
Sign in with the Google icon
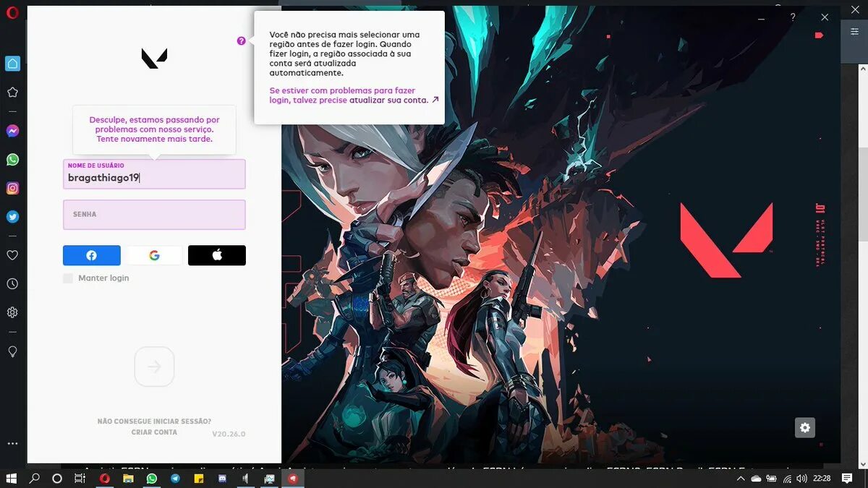(x=154, y=254)
